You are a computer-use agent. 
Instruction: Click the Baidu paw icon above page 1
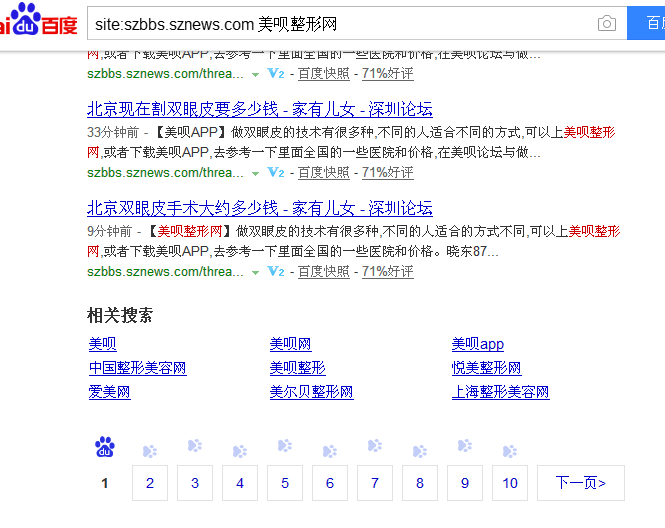(105, 447)
